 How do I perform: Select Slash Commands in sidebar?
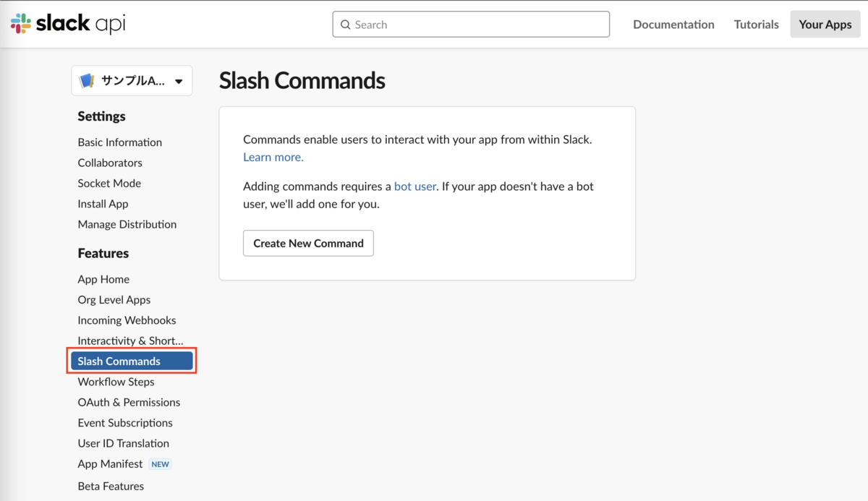click(x=132, y=361)
